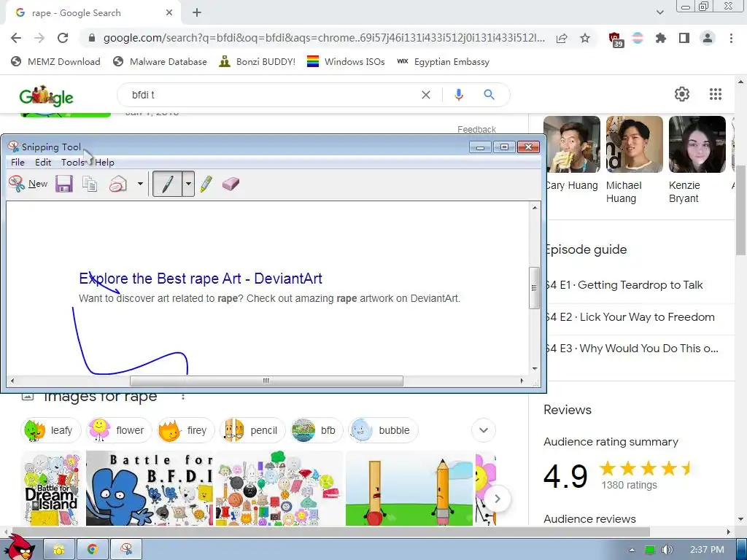Filter images by the bfb chip
This screenshot has height=560, width=747.
317,430
